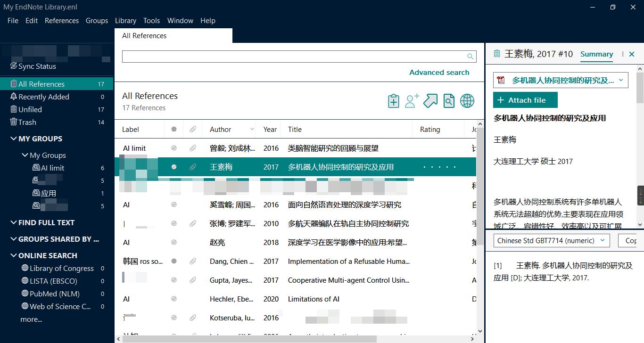This screenshot has height=343, width=644.
Task: Open the File menu
Action: [x=13, y=21]
